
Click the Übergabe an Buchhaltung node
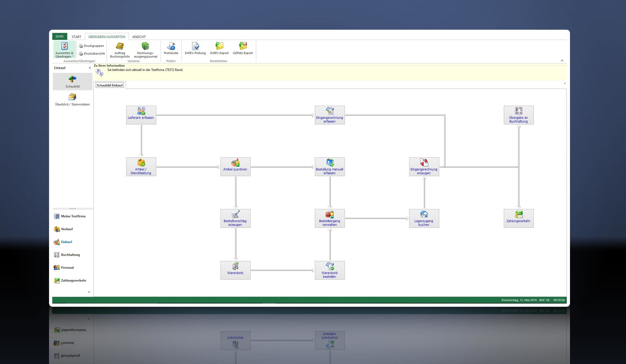(518, 115)
